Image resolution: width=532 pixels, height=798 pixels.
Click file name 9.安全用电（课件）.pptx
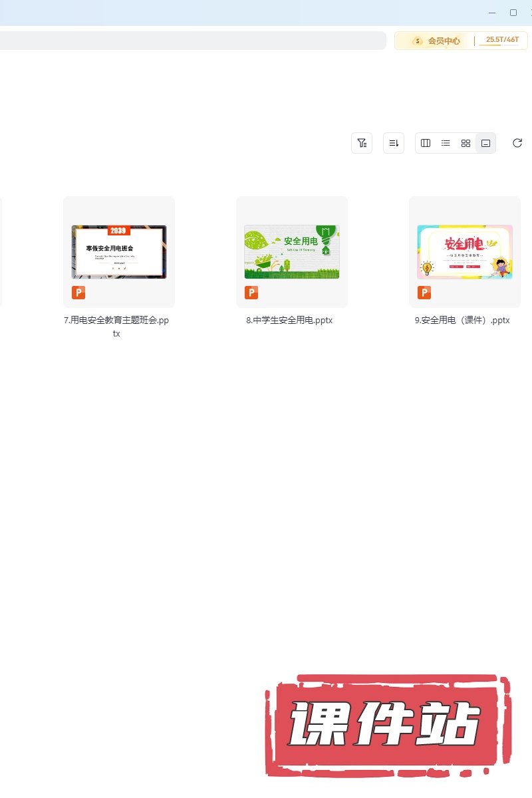pos(462,320)
